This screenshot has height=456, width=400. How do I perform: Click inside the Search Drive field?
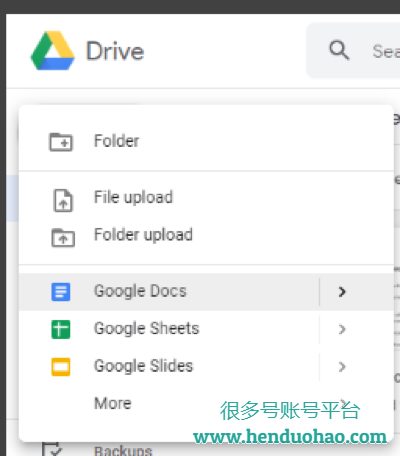point(353,50)
